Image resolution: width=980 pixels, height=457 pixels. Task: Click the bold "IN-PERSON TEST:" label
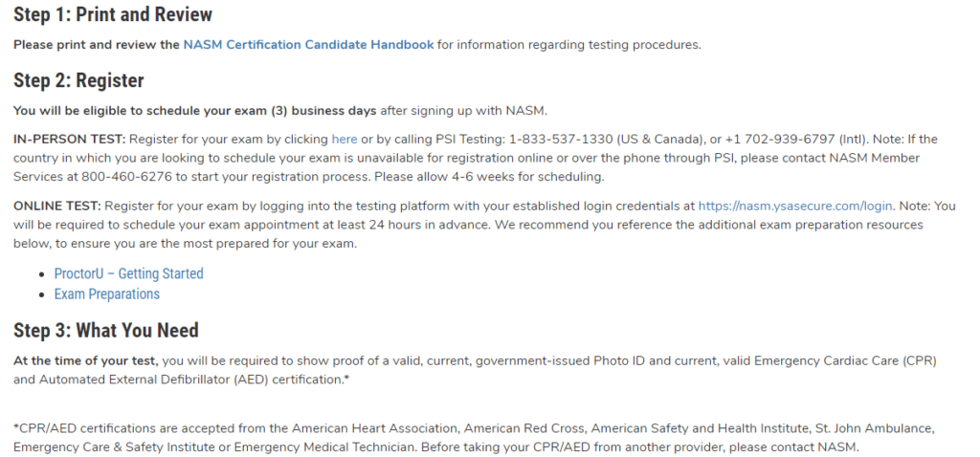tap(69, 140)
